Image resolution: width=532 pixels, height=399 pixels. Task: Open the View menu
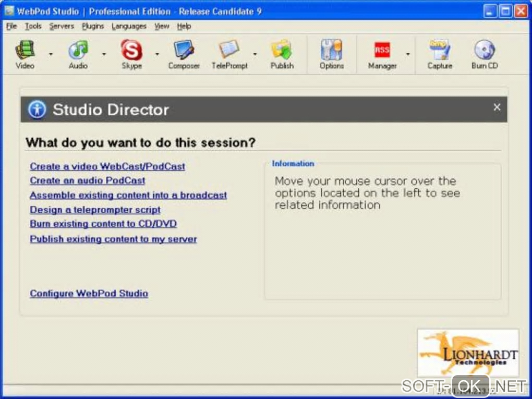click(162, 26)
